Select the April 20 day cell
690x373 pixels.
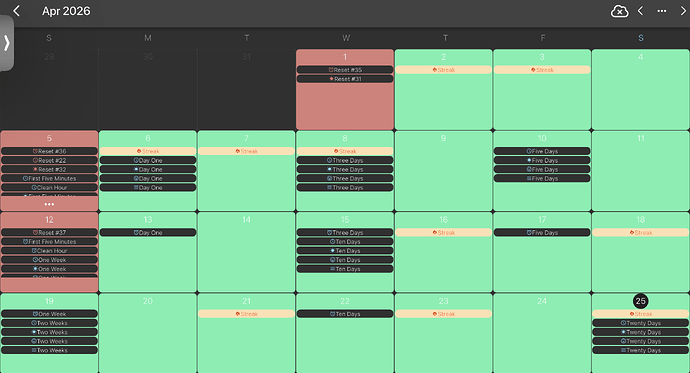pyautogui.click(x=148, y=333)
